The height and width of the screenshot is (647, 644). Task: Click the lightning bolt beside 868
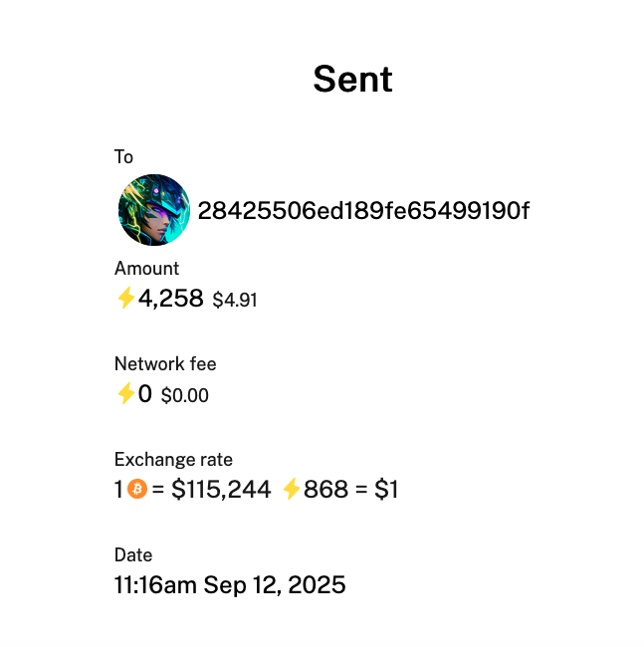(292, 489)
